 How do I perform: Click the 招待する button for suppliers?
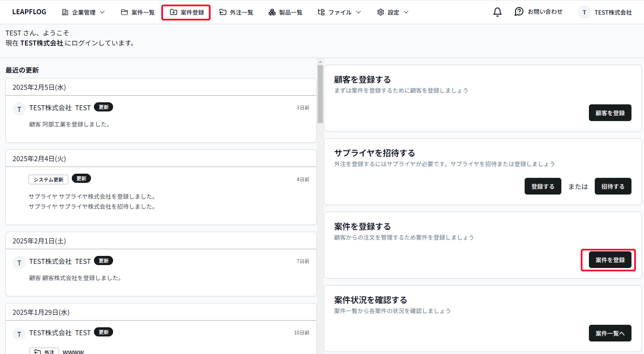(x=613, y=186)
